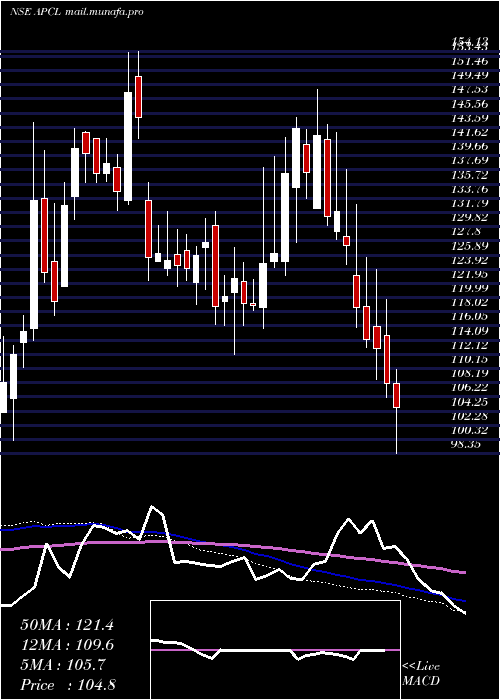Select the 5MA : 105.7 reading

[63, 665]
